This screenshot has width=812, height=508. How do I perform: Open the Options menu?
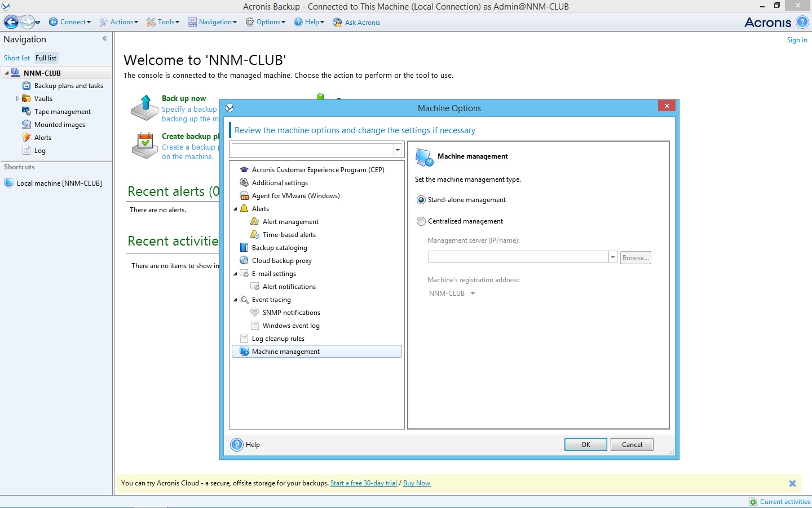tap(266, 22)
